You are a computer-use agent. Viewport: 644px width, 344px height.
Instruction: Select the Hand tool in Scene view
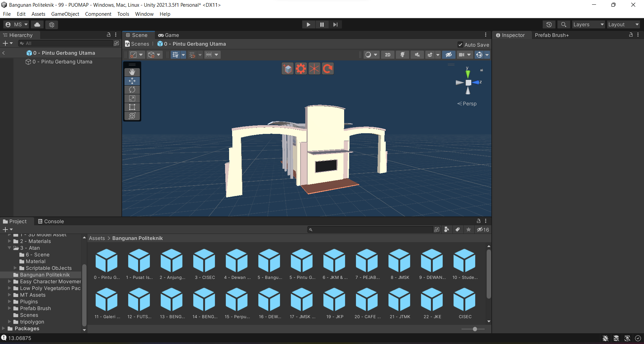tap(132, 72)
